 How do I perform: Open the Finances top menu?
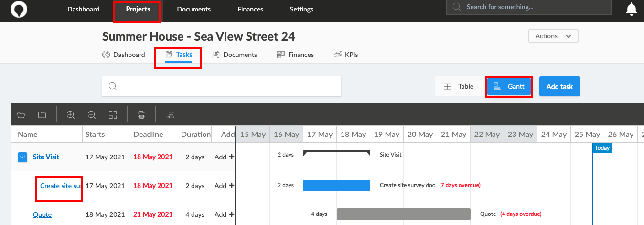250,9
